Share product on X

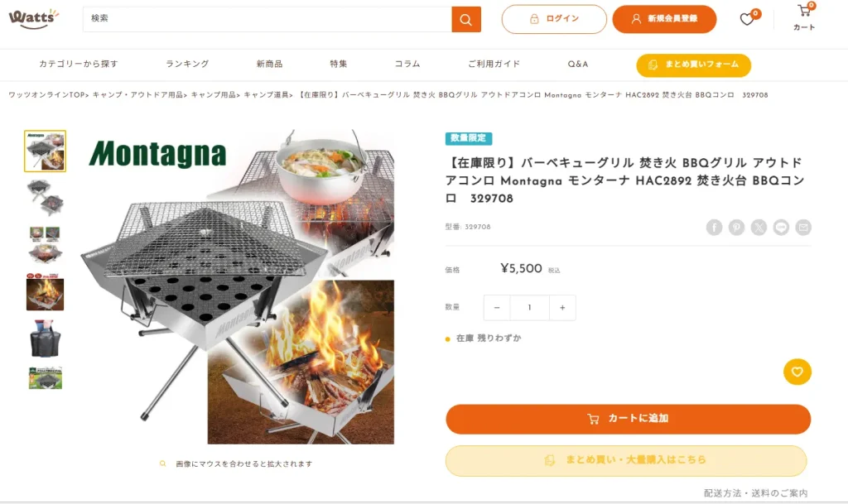[759, 227]
